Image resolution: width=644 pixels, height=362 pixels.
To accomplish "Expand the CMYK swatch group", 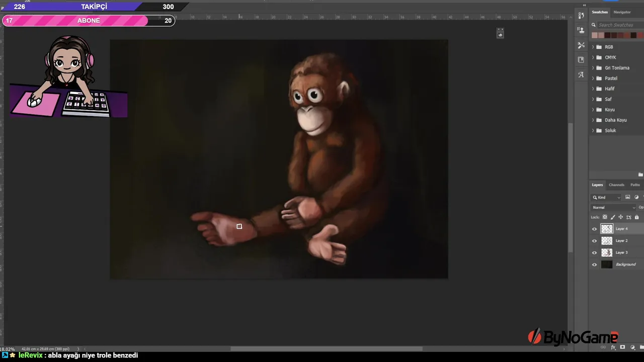I will pyautogui.click(x=593, y=57).
